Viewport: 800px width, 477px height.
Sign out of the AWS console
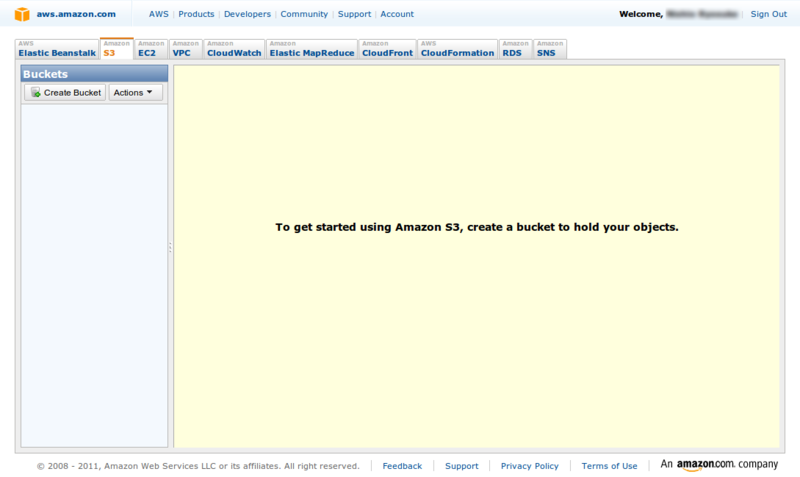click(768, 14)
